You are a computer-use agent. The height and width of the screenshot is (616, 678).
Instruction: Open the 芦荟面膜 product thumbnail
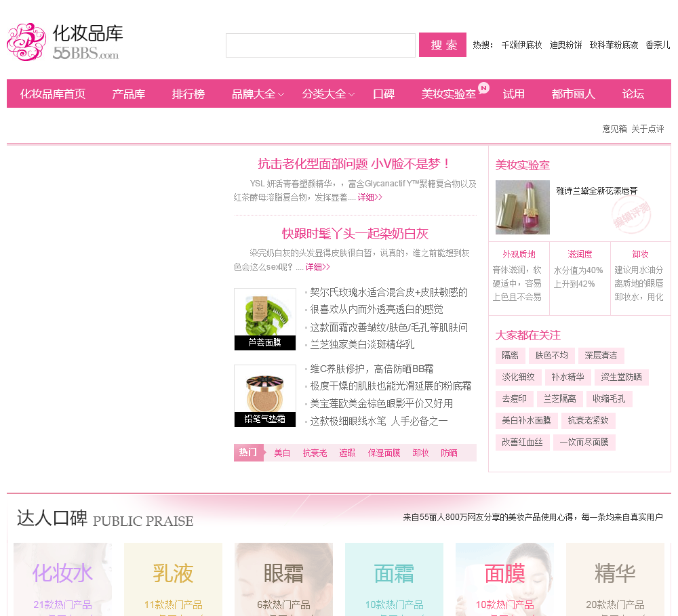(x=265, y=319)
